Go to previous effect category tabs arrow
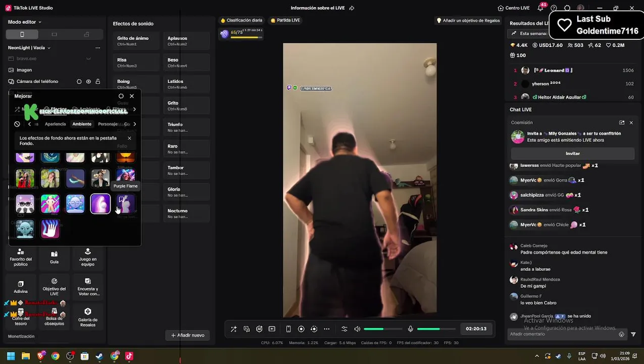Image resolution: width=644 pixels, height=364 pixels. tap(29, 124)
